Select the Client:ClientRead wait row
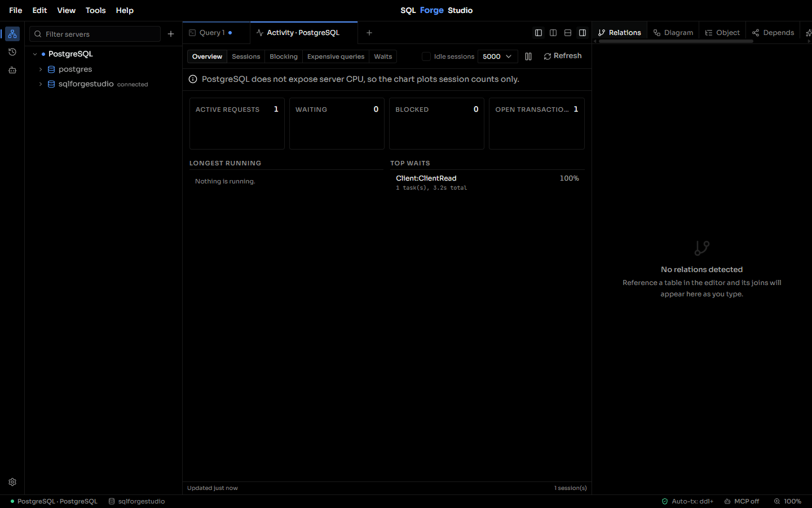 pos(487,182)
